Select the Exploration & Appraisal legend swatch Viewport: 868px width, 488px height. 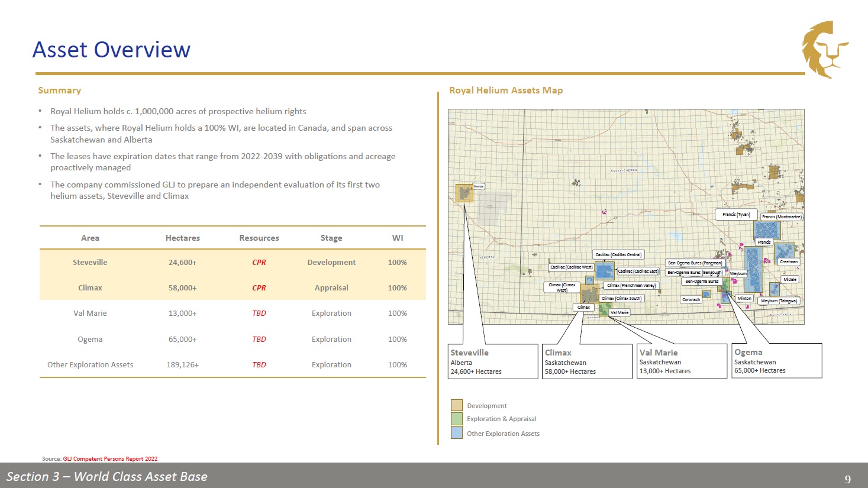(x=456, y=419)
